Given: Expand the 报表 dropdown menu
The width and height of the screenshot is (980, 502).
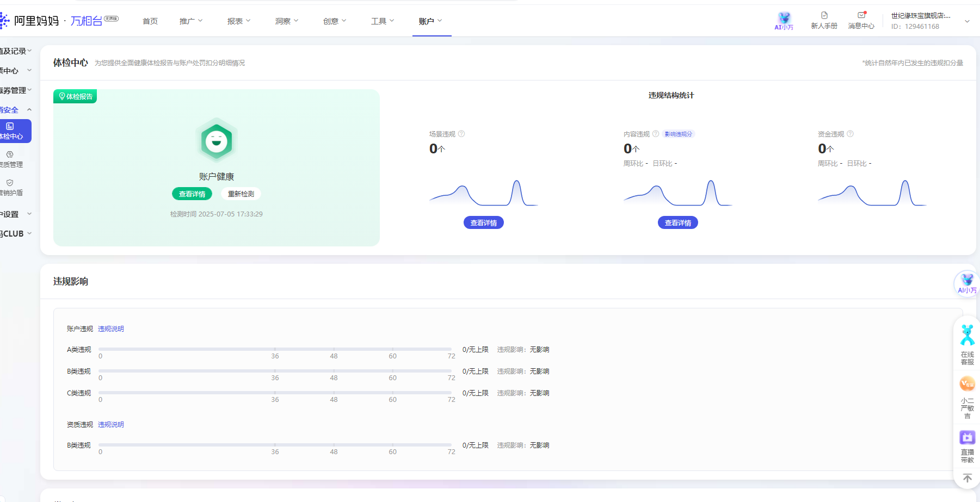Looking at the screenshot, I should 239,21.
